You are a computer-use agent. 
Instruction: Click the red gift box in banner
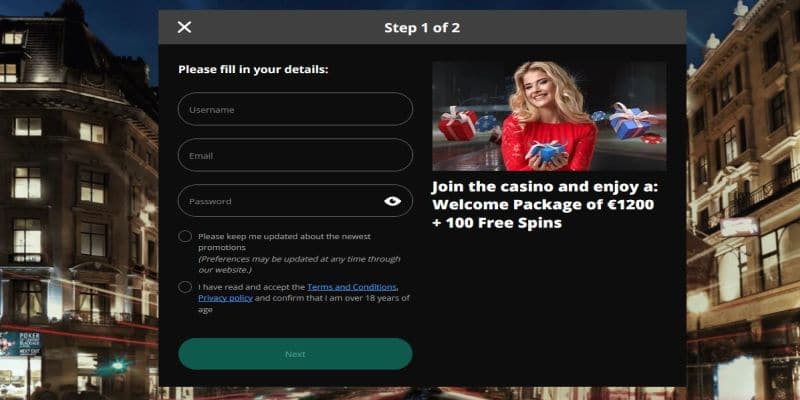pos(457,124)
